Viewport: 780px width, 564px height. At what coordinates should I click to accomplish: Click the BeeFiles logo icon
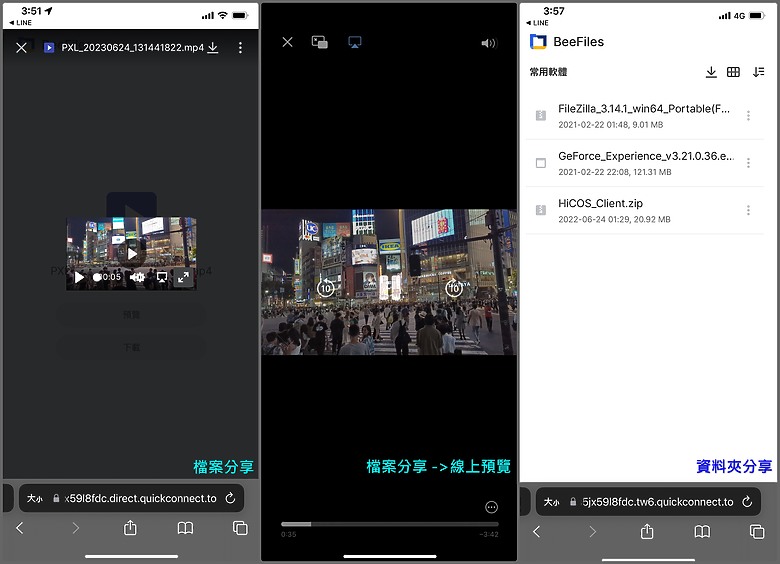click(538, 42)
